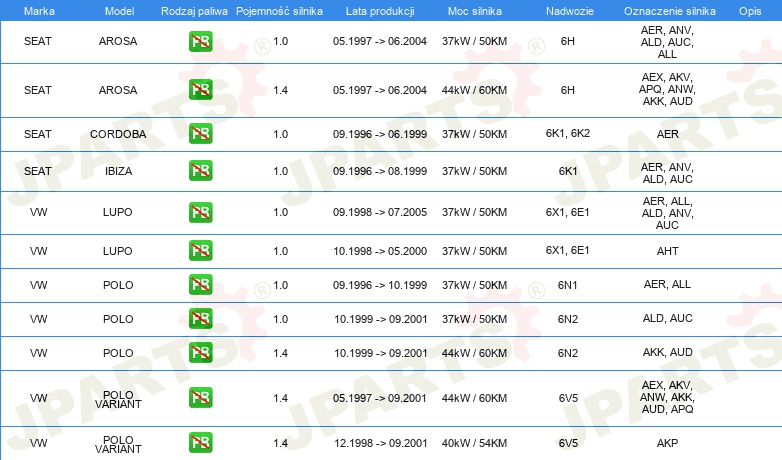Click the 10.1998 -> 05.2000 date cell
782x460 pixels.
tap(380, 251)
